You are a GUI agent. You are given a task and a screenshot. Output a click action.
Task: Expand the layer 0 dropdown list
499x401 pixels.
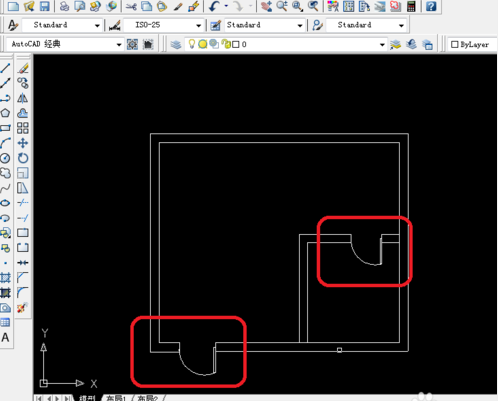pos(382,44)
